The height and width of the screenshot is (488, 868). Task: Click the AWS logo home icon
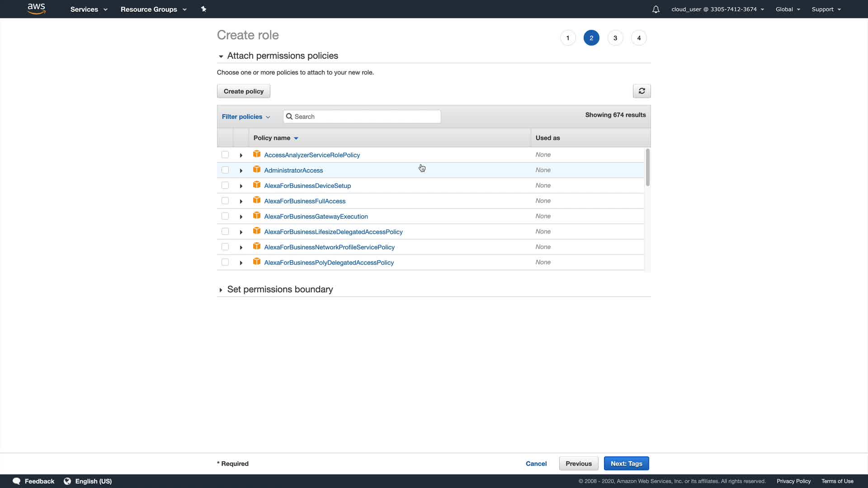36,9
